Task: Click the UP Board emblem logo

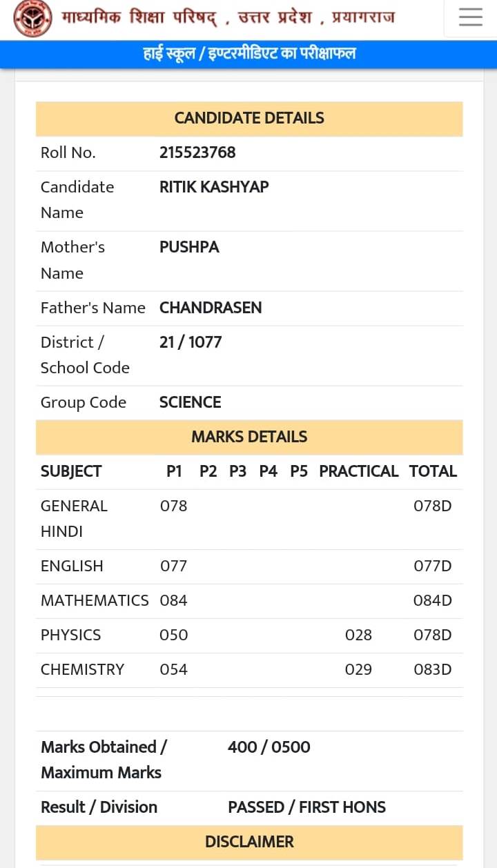Action: click(32, 19)
